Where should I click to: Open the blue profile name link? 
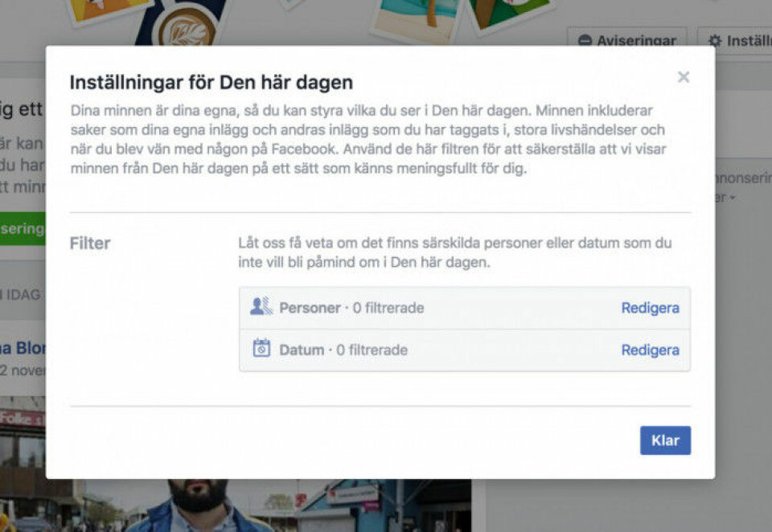[x=23, y=348]
